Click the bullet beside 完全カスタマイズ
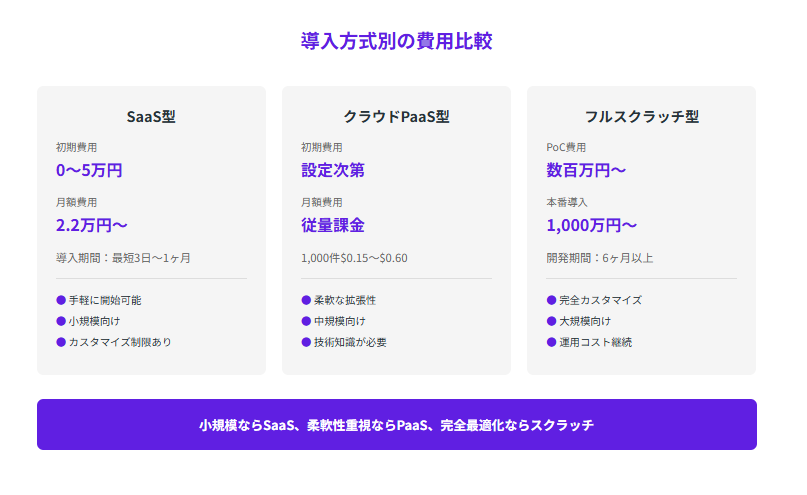Image resolution: width=807 pixels, height=495 pixels. (551, 300)
